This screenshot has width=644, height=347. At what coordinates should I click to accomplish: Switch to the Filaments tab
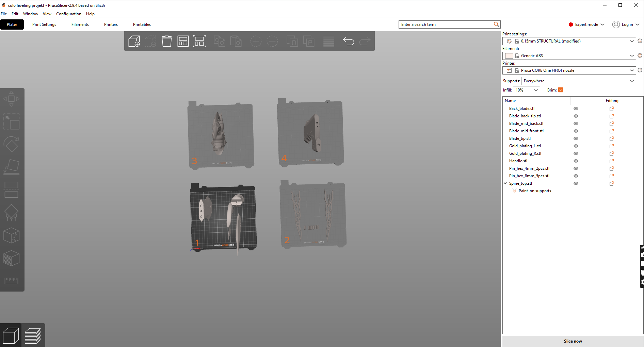pos(80,24)
